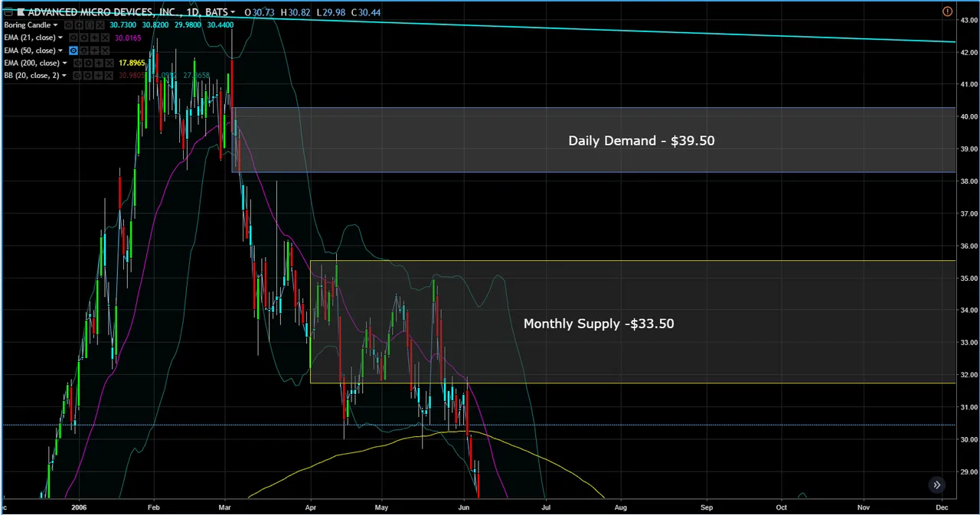Click the 40.00 label on price axis
Screen dimensions: 980x515
click(x=969, y=116)
